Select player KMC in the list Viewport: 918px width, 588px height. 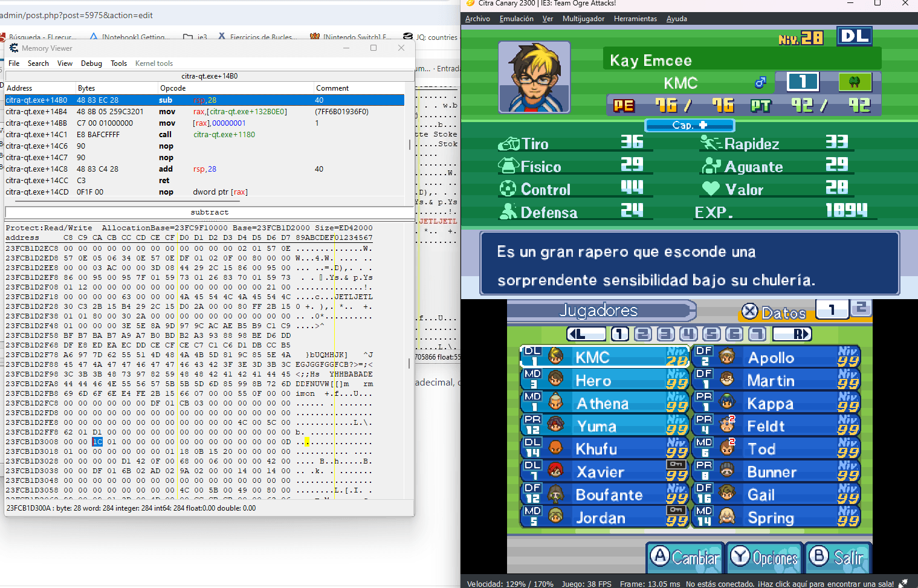tap(605, 357)
